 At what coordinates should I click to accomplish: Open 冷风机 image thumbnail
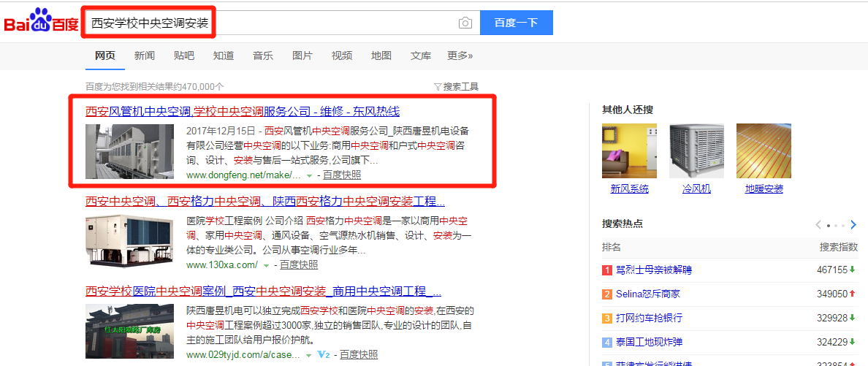click(x=696, y=150)
